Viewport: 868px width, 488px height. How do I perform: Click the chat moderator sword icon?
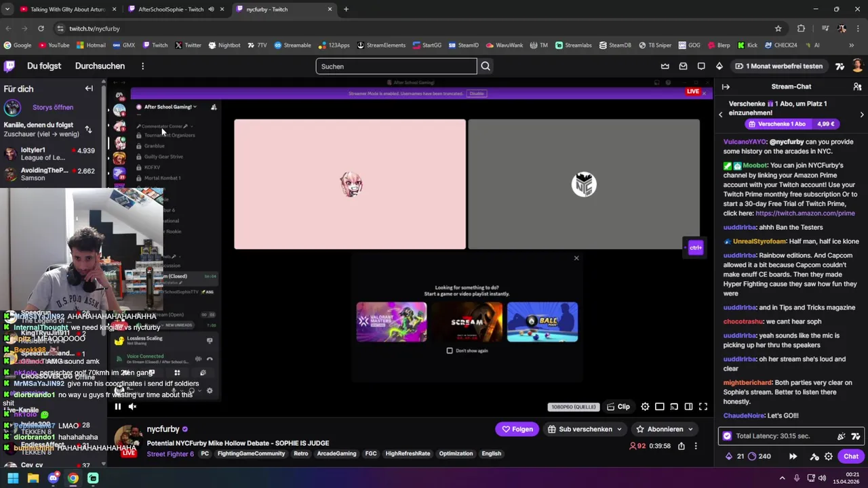[x=814, y=456]
